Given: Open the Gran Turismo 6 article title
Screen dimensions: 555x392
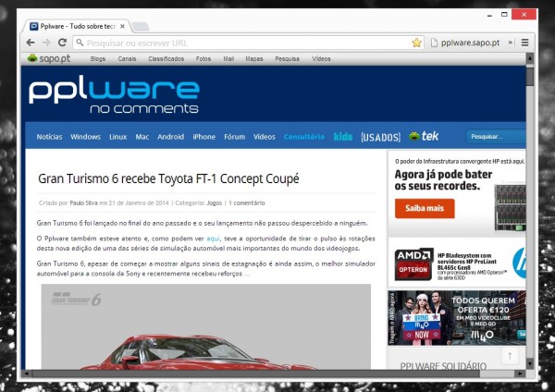Looking at the screenshot, I should tap(168, 178).
